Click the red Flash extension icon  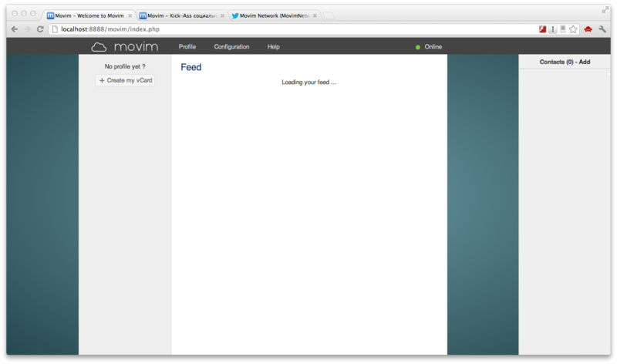point(542,29)
